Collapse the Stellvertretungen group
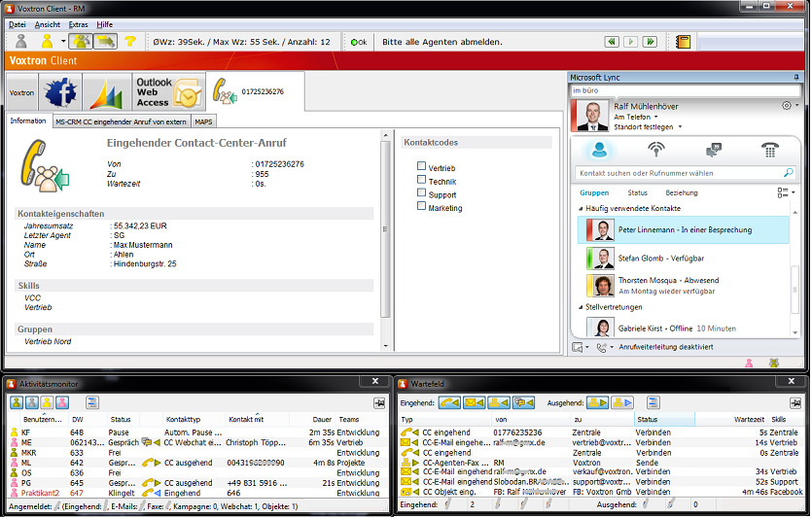The image size is (812, 518). [x=581, y=307]
